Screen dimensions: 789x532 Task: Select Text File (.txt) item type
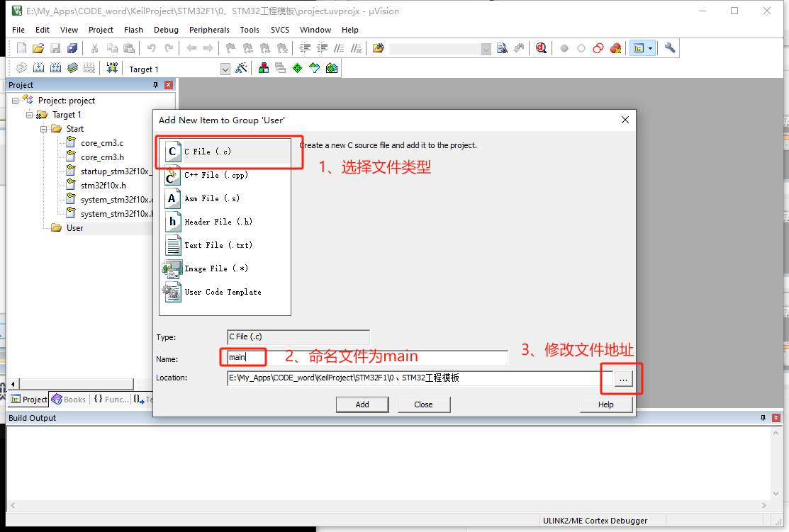click(x=225, y=245)
